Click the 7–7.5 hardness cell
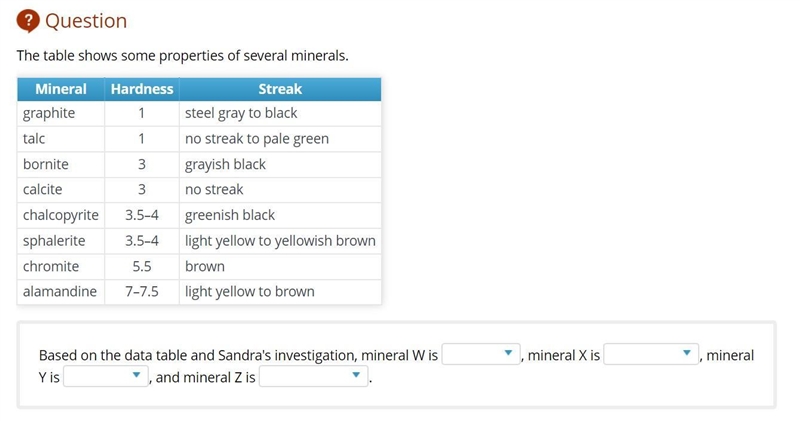This screenshot has width=800, height=421. [x=142, y=291]
